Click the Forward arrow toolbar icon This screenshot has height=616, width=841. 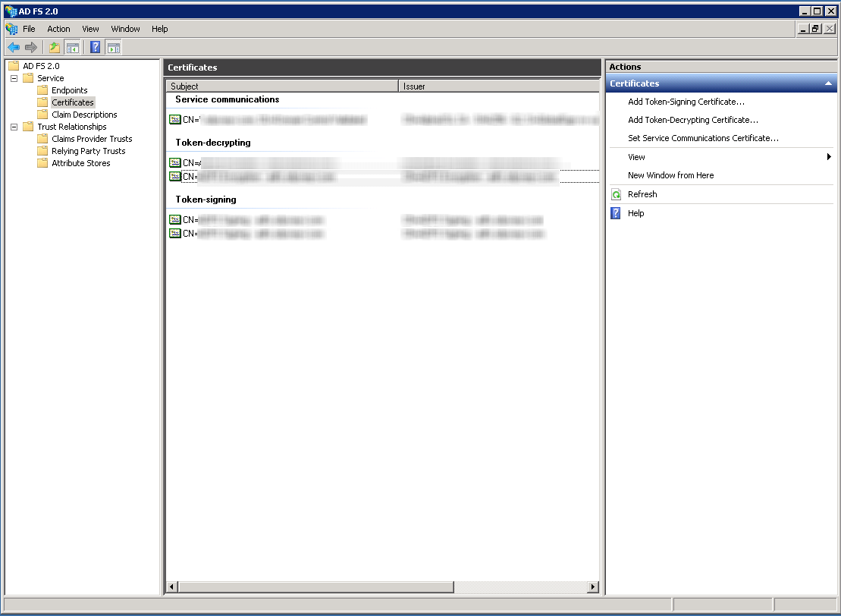[31, 47]
